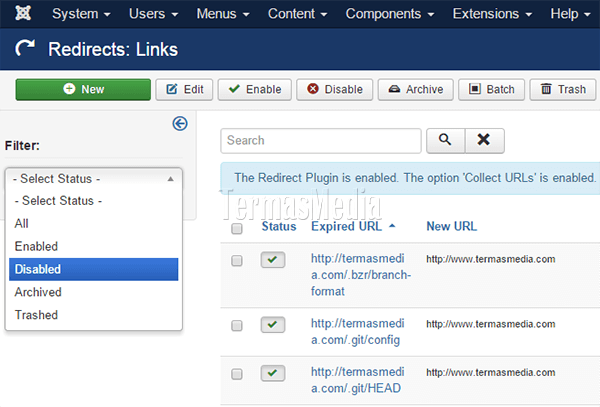The image size is (600, 407).
Task: Clear search with the X button
Action: pyautogui.click(x=484, y=141)
